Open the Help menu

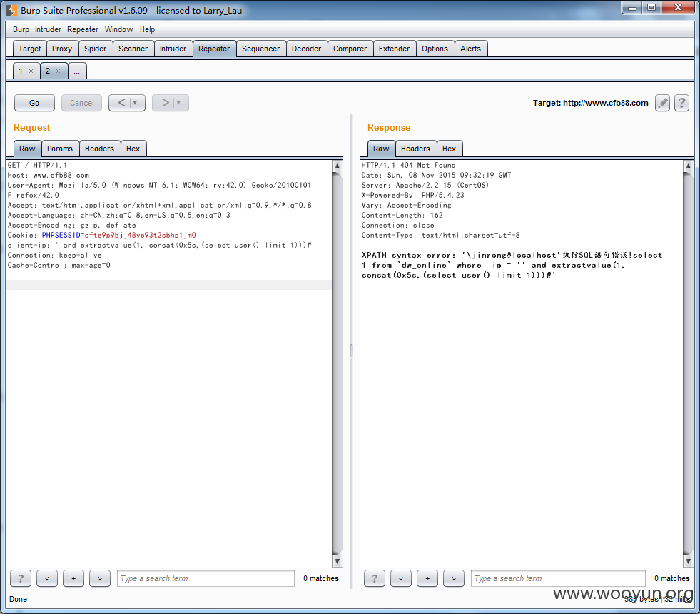(x=147, y=29)
